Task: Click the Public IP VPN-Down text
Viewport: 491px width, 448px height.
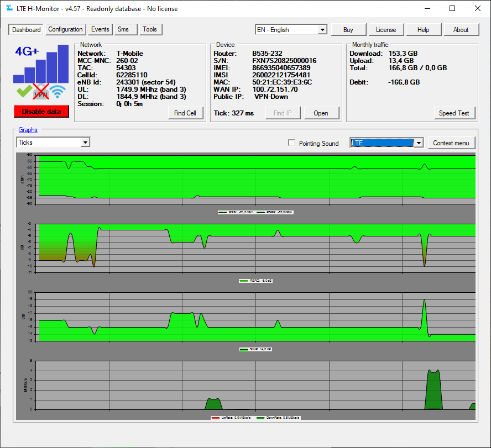Action: 271,97
